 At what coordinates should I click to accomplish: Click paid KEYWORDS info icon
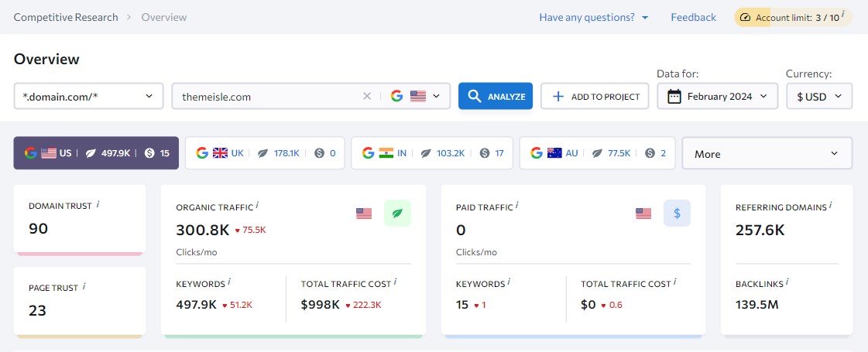coord(509,282)
